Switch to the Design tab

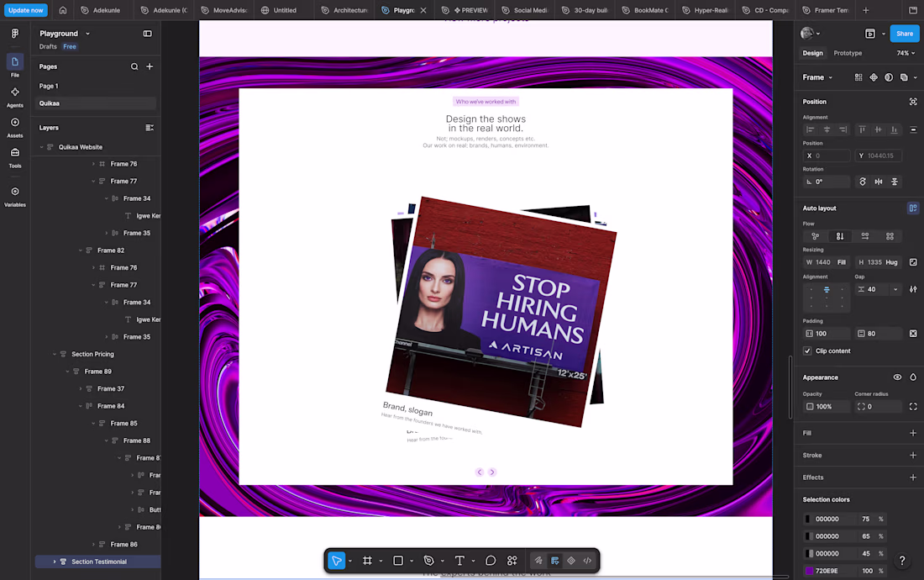[812, 53]
